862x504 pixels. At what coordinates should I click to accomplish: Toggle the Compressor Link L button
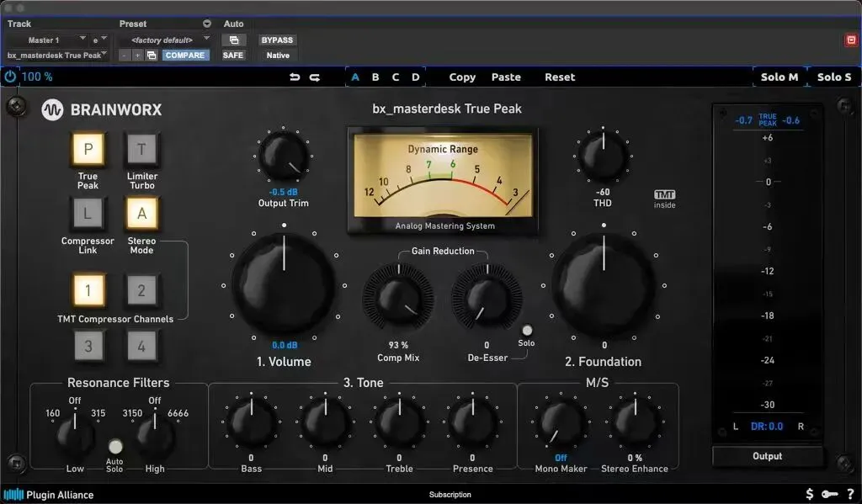88,213
